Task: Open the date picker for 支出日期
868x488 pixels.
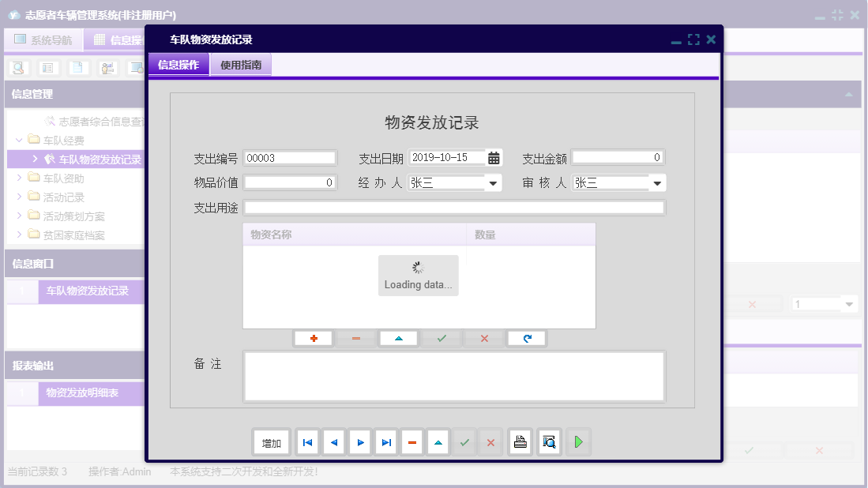Action: (494, 157)
